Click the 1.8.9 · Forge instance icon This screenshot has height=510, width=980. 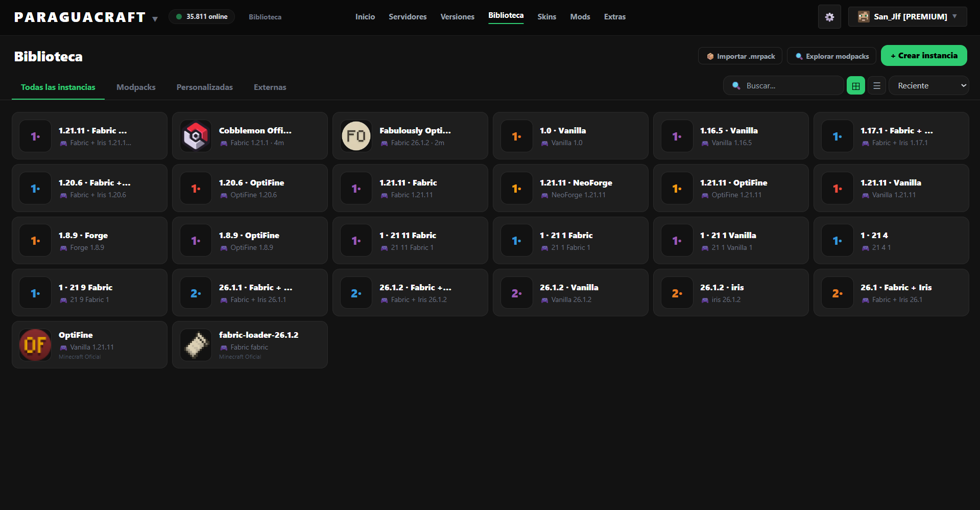pos(35,241)
